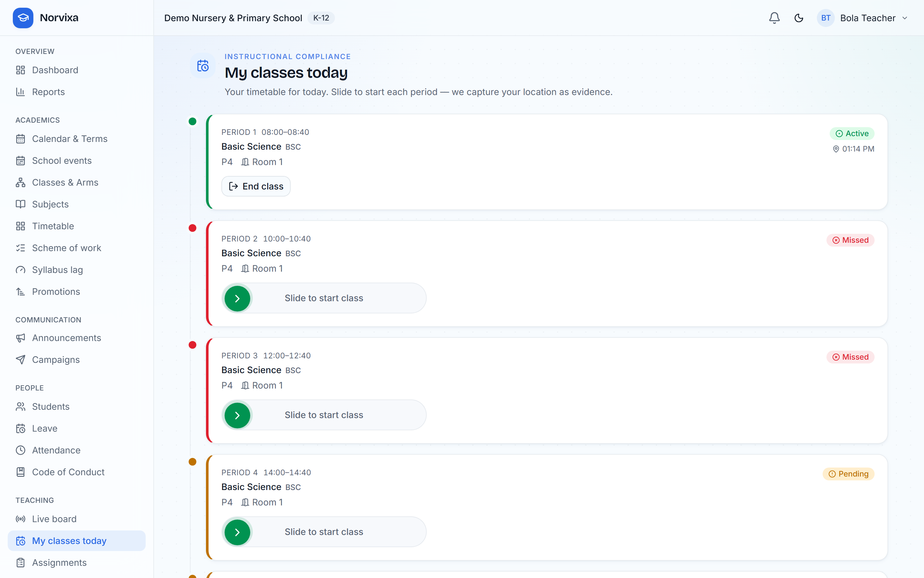Open Classes & Arms

[77, 183]
